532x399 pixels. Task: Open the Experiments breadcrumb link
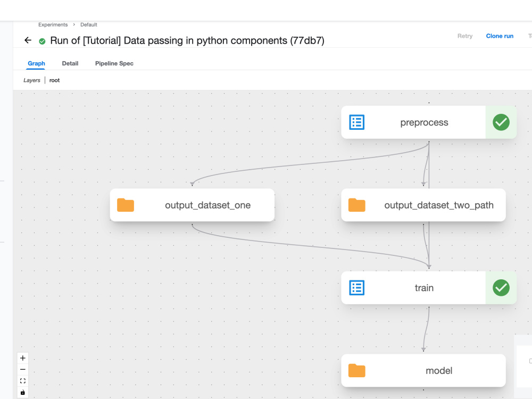coord(53,24)
